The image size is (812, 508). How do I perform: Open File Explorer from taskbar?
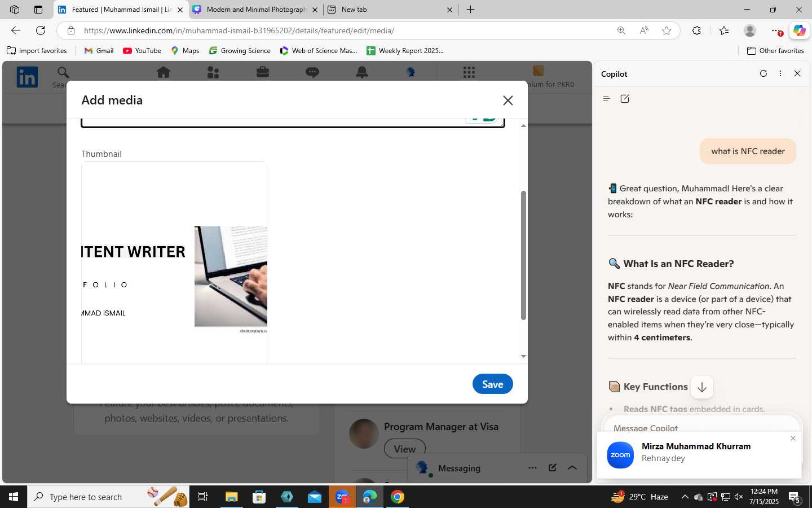click(x=231, y=497)
